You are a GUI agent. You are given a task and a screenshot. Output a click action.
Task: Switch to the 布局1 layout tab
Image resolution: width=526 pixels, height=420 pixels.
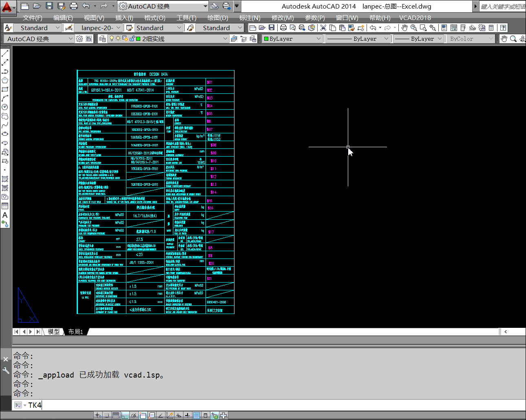(x=75, y=332)
